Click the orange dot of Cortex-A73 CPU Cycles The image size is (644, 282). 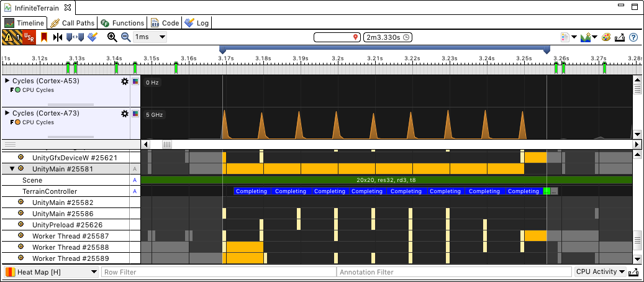coord(17,122)
